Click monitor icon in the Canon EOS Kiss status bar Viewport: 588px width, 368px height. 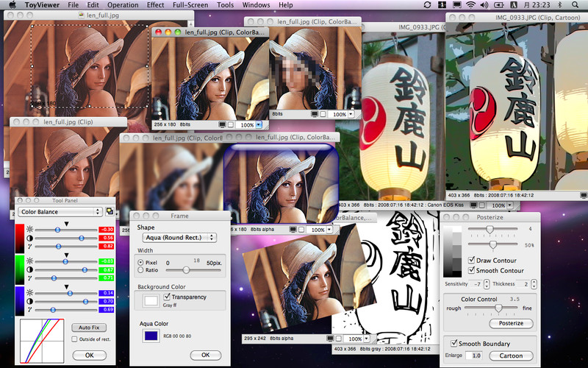(x=473, y=205)
